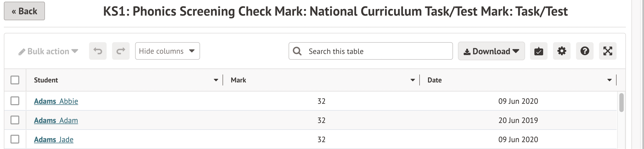The image size is (644, 149).
Task: Go back with the Back button
Action: pos(24,11)
